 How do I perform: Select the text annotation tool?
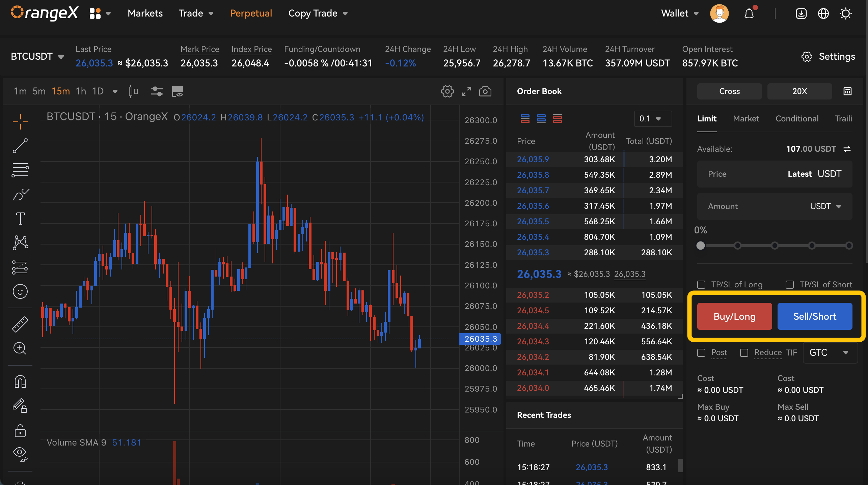20,219
